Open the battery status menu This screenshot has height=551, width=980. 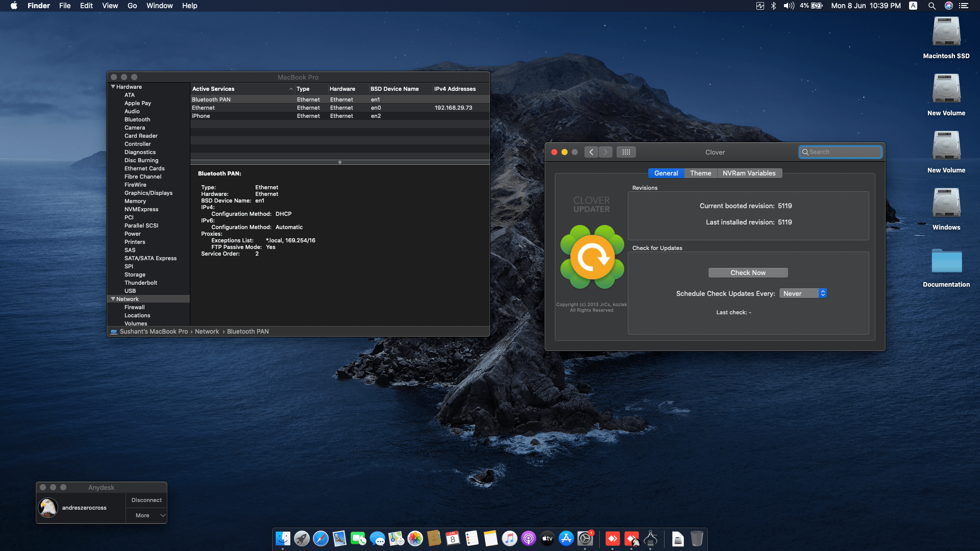pos(811,6)
